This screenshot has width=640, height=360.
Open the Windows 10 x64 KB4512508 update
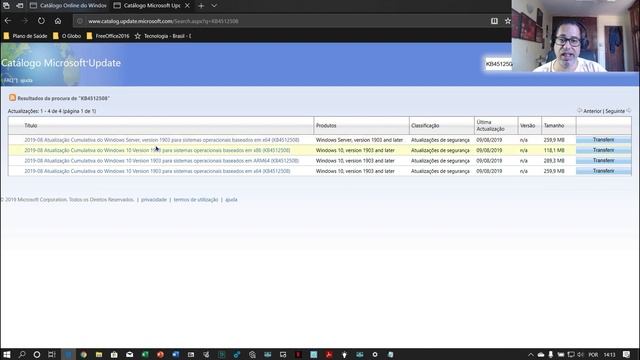click(157, 171)
